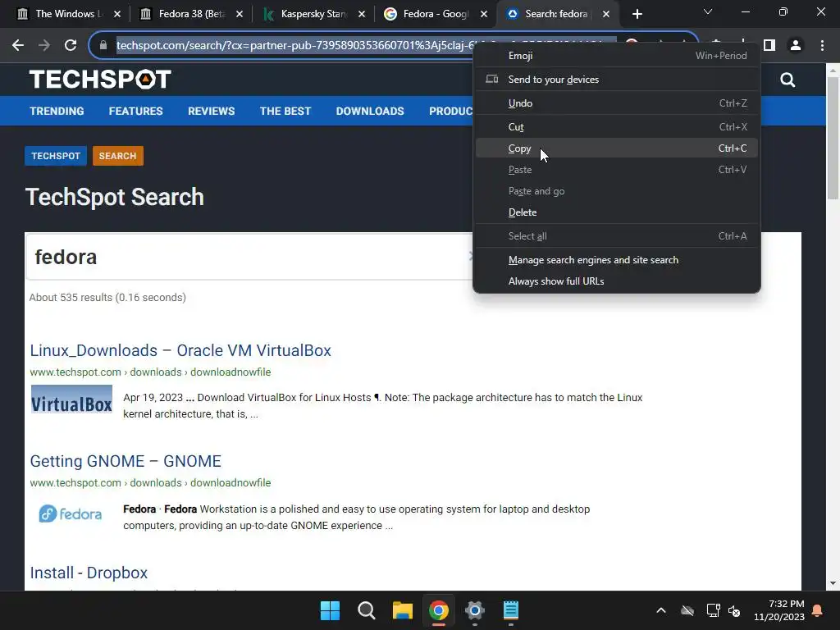This screenshot has height=630, width=840.
Task: Open the Chrome profile avatar button
Action: click(x=796, y=46)
